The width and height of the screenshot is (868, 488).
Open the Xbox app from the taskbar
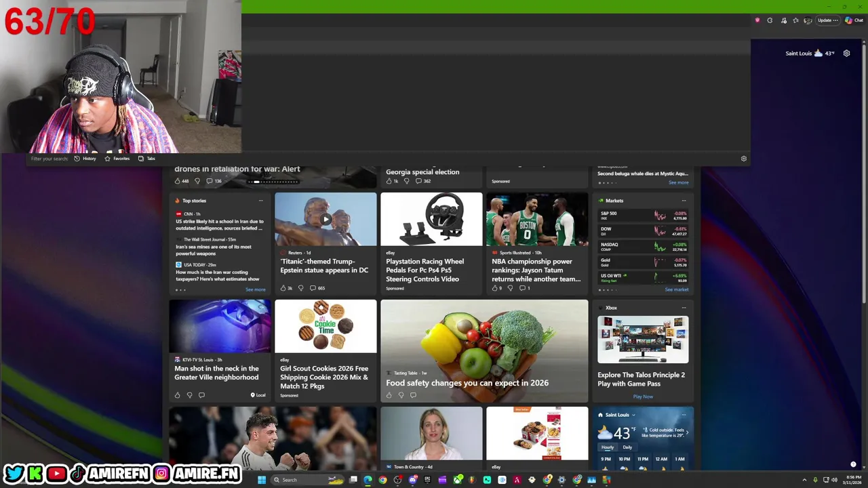point(458,480)
